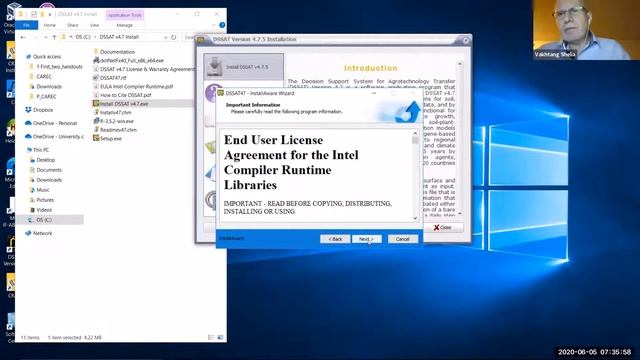Select the Setup.exe file
Screen dimensions: 640x360
point(111,139)
